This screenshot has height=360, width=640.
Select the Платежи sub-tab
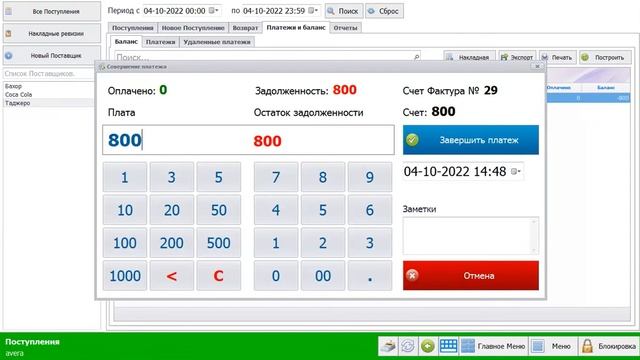[x=160, y=42]
